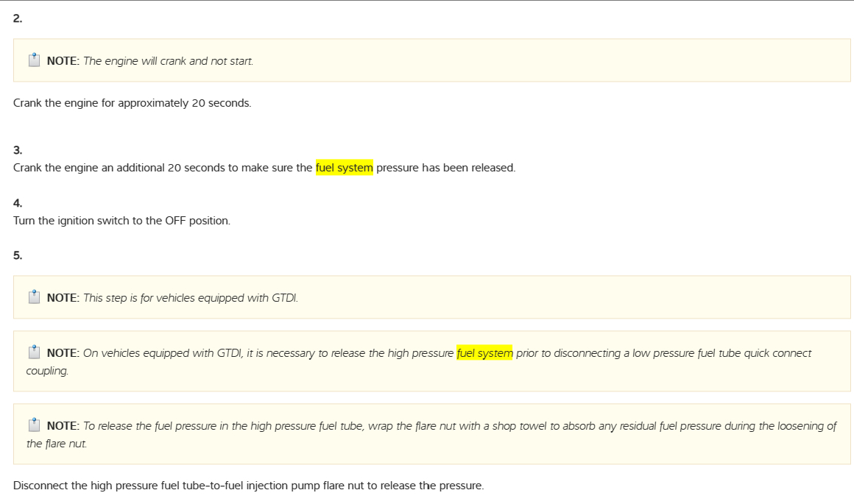
Task: Click the step number 2 heading
Action: [18, 19]
